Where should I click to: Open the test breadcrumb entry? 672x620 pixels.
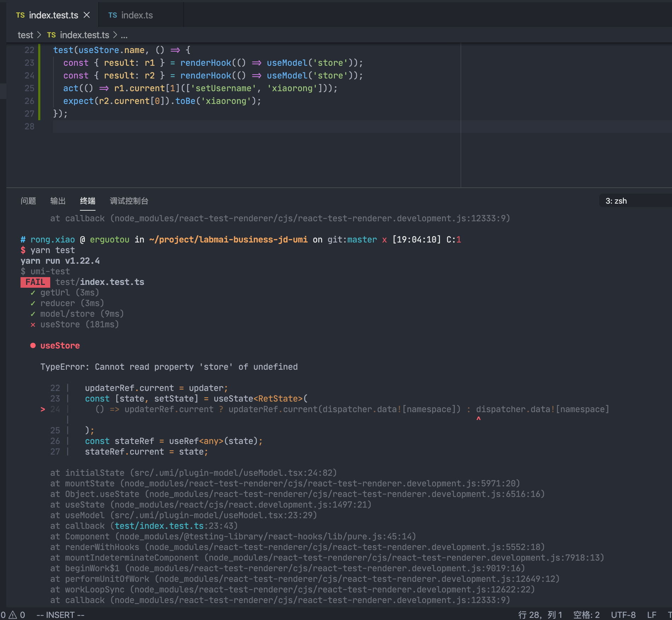25,35
